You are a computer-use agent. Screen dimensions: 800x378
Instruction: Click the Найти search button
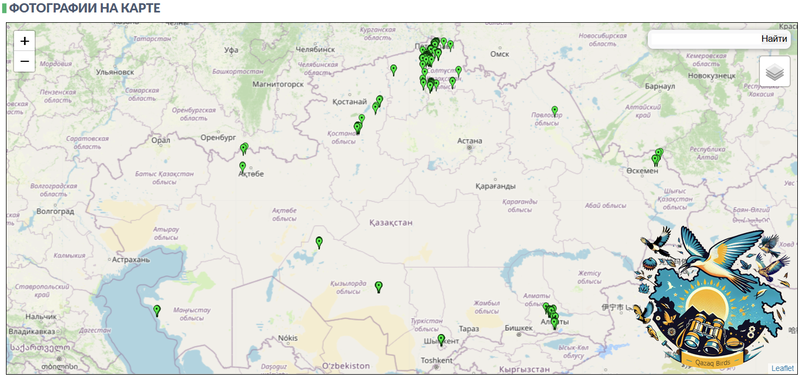tap(774, 39)
